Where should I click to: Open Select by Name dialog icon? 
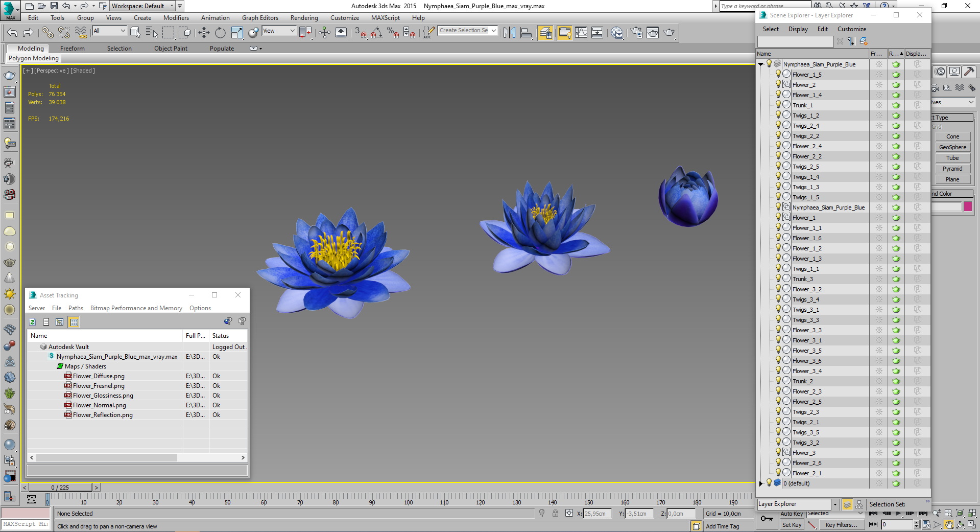152,33
